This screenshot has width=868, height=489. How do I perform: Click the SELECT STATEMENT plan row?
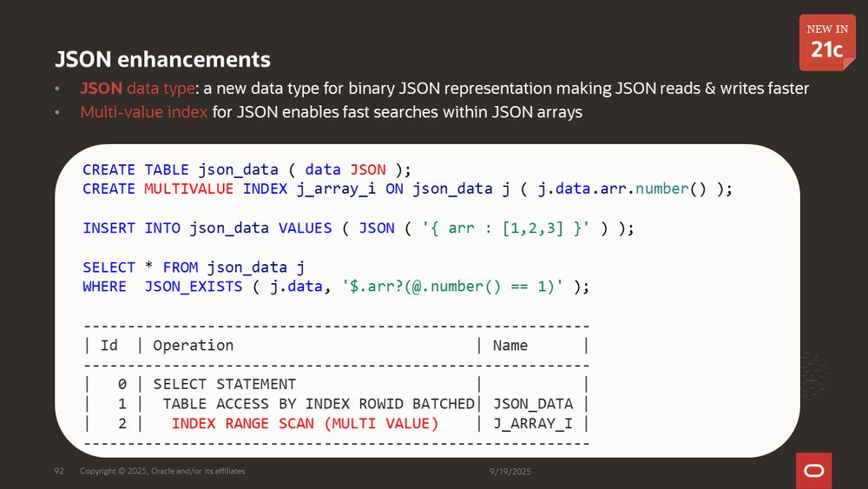(x=335, y=384)
